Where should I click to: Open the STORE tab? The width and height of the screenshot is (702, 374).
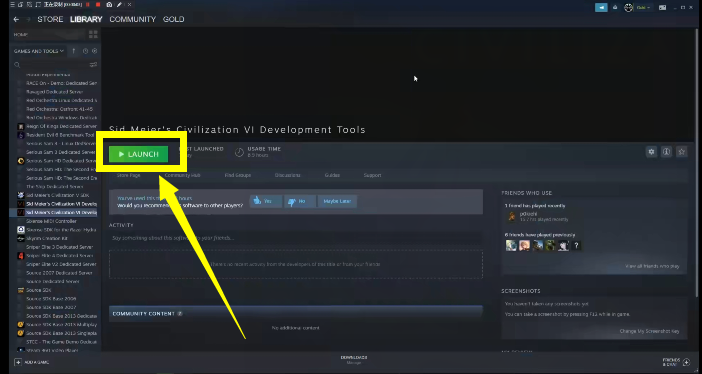pos(50,19)
